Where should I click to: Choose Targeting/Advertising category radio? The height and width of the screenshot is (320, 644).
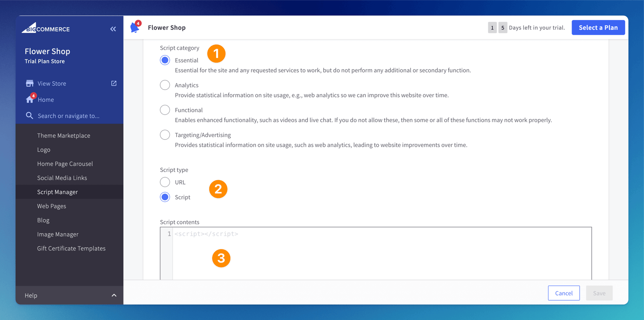(x=165, y=135)
